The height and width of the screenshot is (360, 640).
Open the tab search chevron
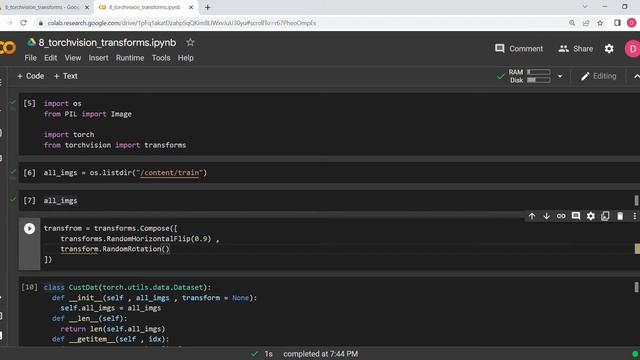click(585, 7)
